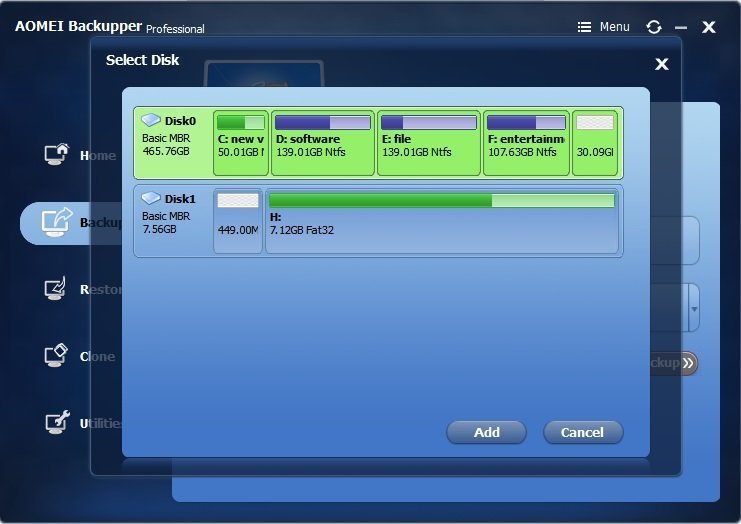The height and width of the screenshot is (524, 741).
Task: Click the H: partition usage bar
Action: coord(442,200)
